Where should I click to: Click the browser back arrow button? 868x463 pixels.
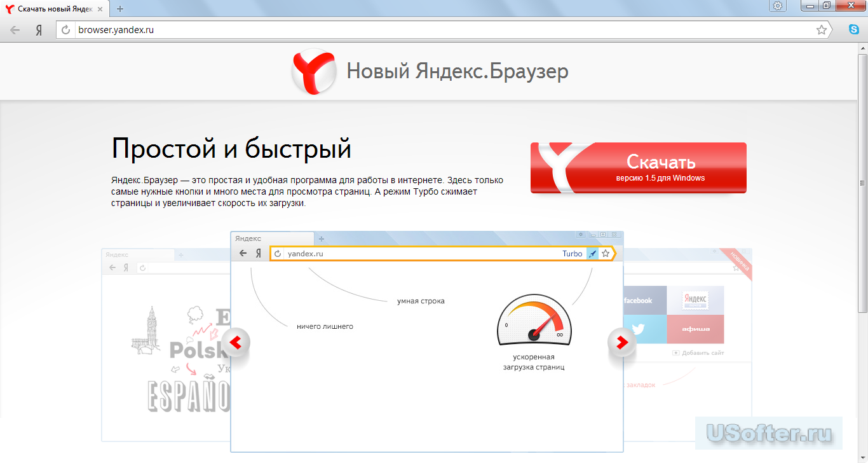(x=15, y=30)
